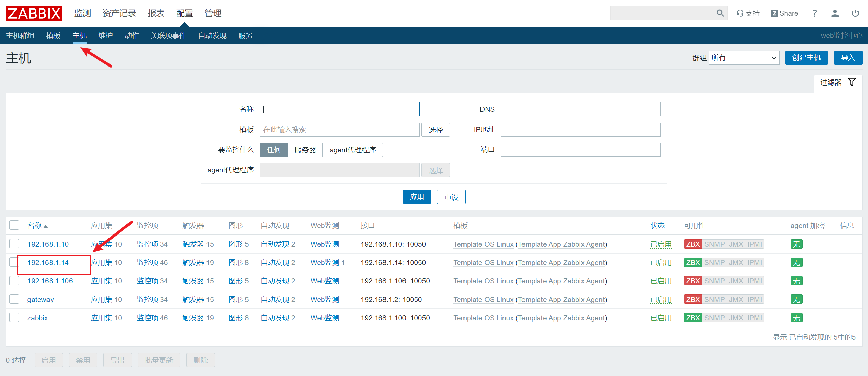Open host 192.168.1.14 link

[x=48, y=263]
